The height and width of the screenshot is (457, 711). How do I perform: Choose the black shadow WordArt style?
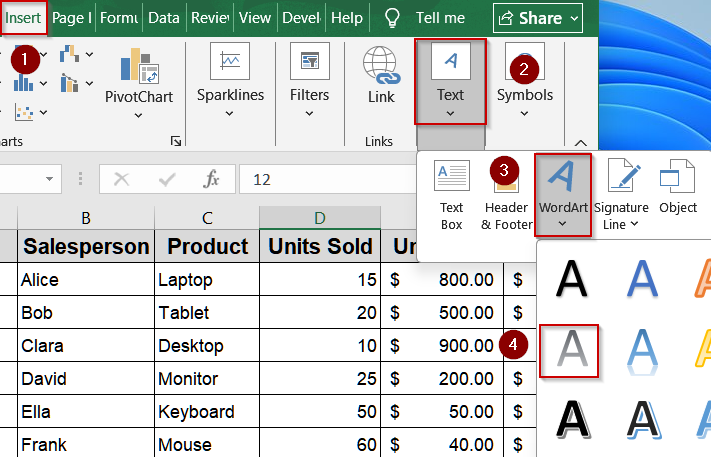(x=572, y=421)
